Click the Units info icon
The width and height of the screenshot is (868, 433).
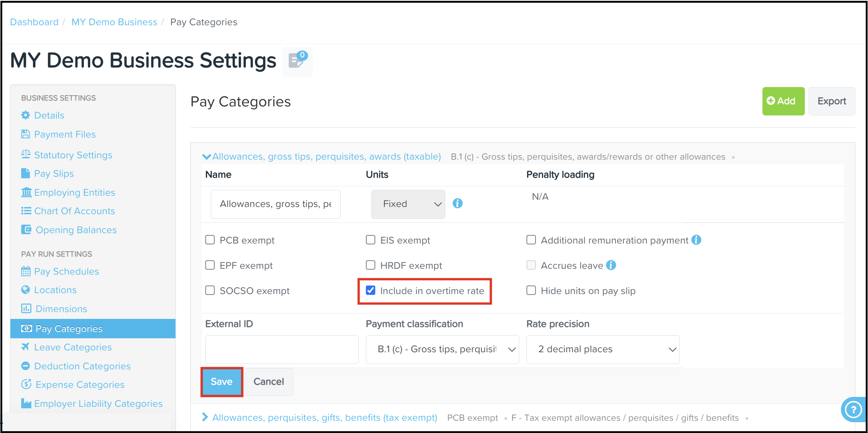(457, 203)
